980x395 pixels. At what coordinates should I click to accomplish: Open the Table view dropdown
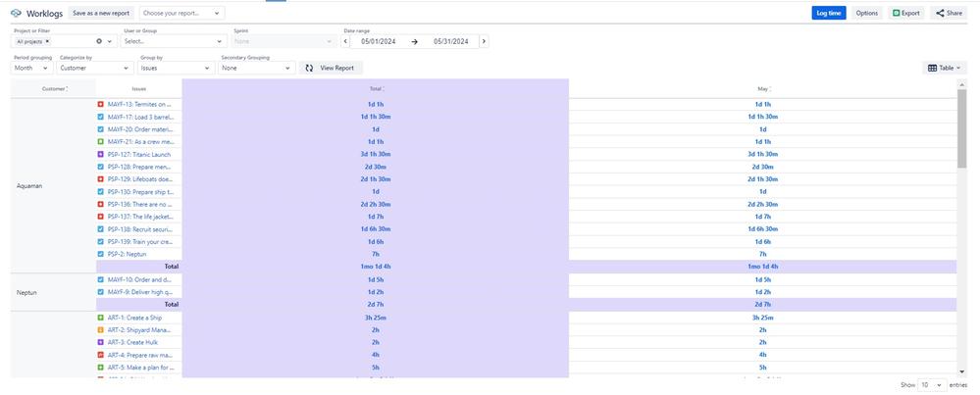(945, 68)
